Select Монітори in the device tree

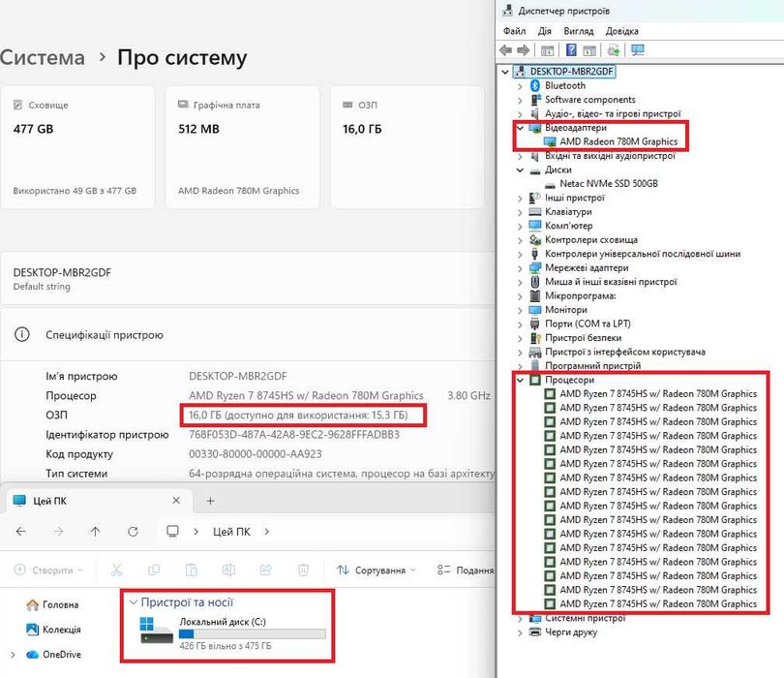click(566, 310)
